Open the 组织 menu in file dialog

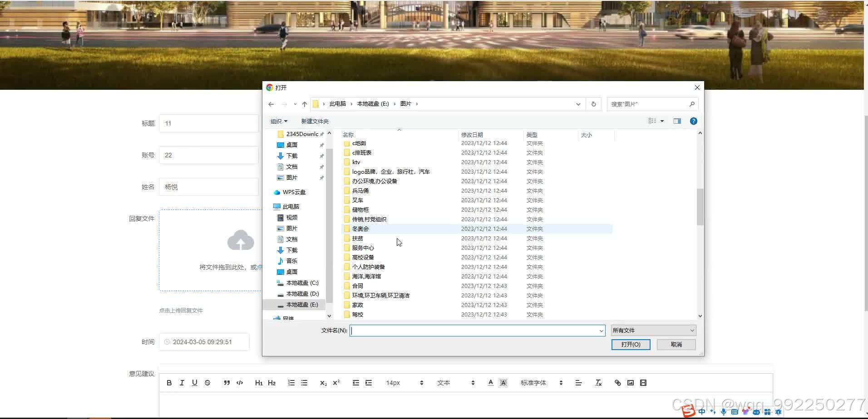point(279,121)
